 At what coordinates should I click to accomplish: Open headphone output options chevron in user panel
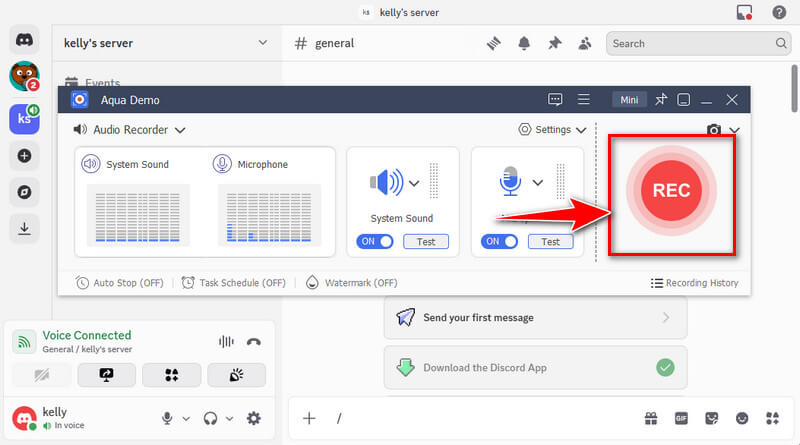[230, 419]
